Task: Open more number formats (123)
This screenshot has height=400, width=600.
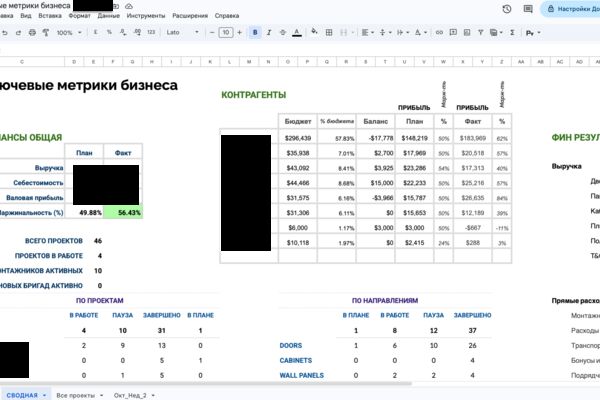Action: (151, 33)
